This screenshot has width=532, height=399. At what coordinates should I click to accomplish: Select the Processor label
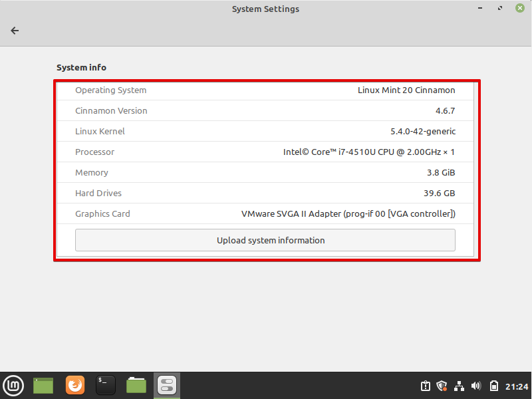pos(94,152)
